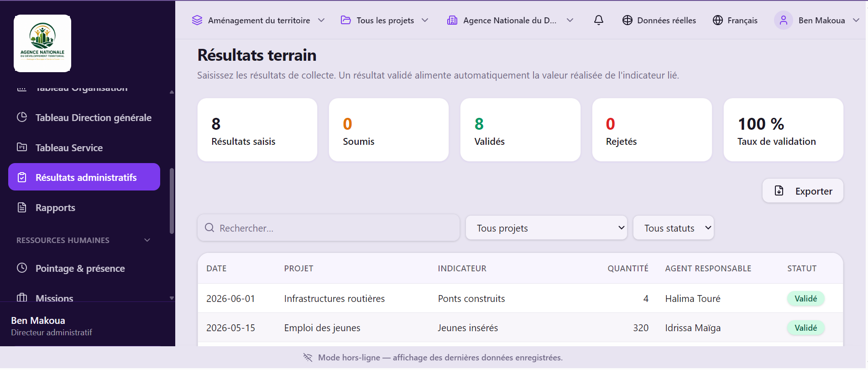Open notifications bell
This screenshot has height=370, width=868.
(599, 20)
